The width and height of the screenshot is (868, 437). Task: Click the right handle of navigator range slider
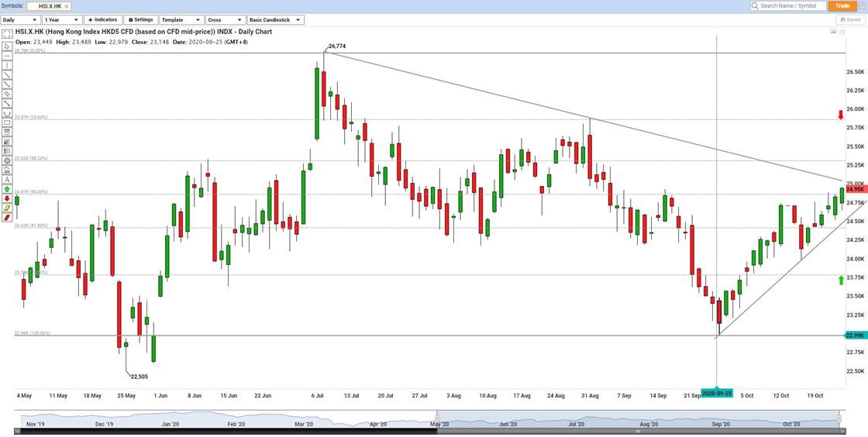coord(840,418)
